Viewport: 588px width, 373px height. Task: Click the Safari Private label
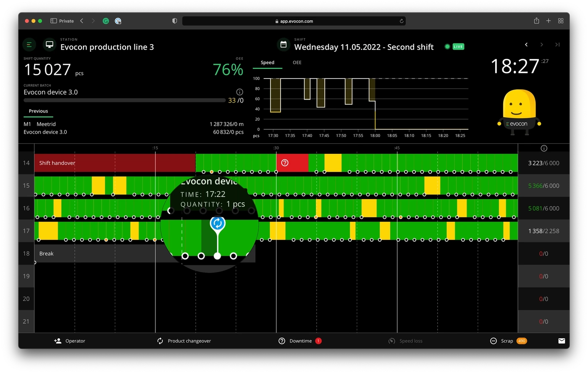[66, 21]
